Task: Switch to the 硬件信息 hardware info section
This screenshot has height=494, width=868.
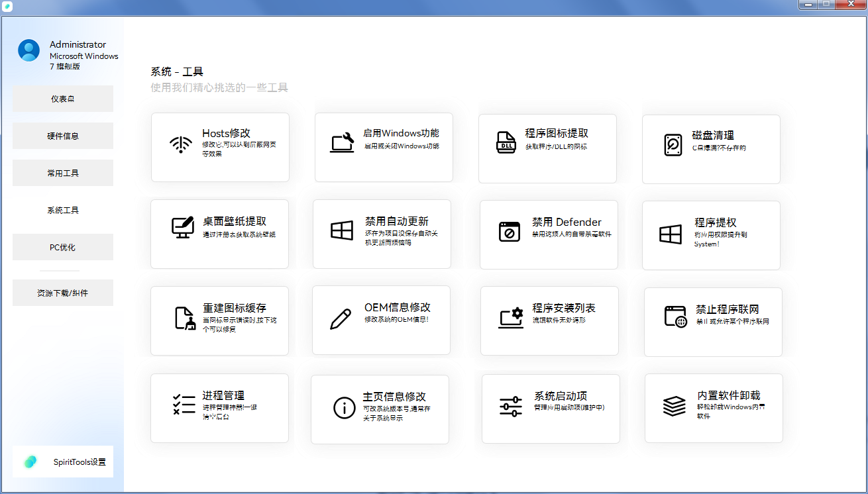Action: [x=63, y=135]
